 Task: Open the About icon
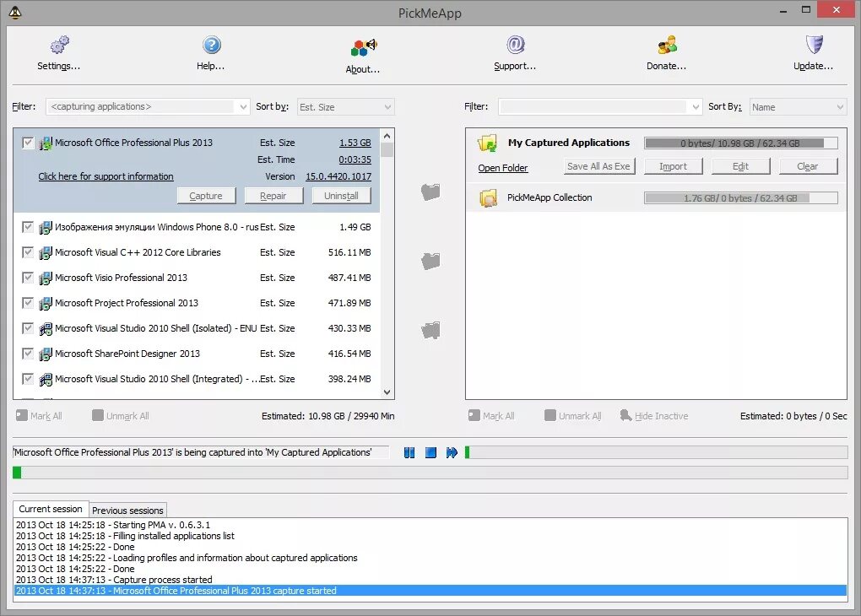(364, 48)
